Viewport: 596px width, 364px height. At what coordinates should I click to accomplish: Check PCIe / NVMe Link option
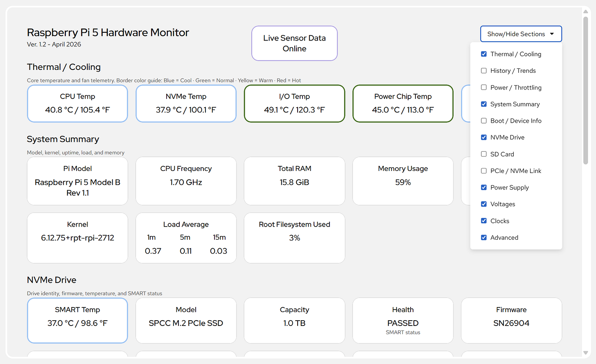coord(484,171)
